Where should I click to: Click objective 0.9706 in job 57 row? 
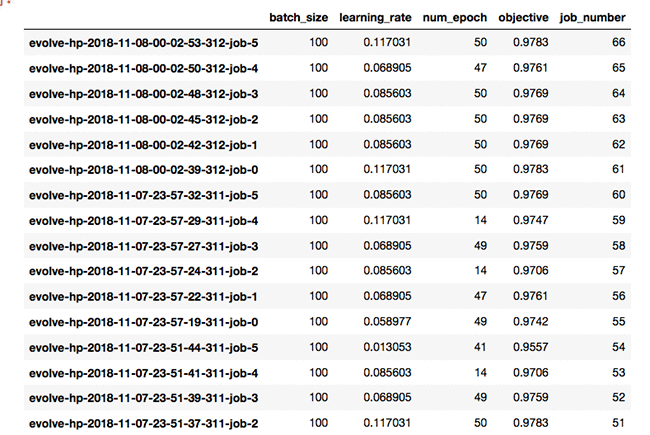[531, 271]
